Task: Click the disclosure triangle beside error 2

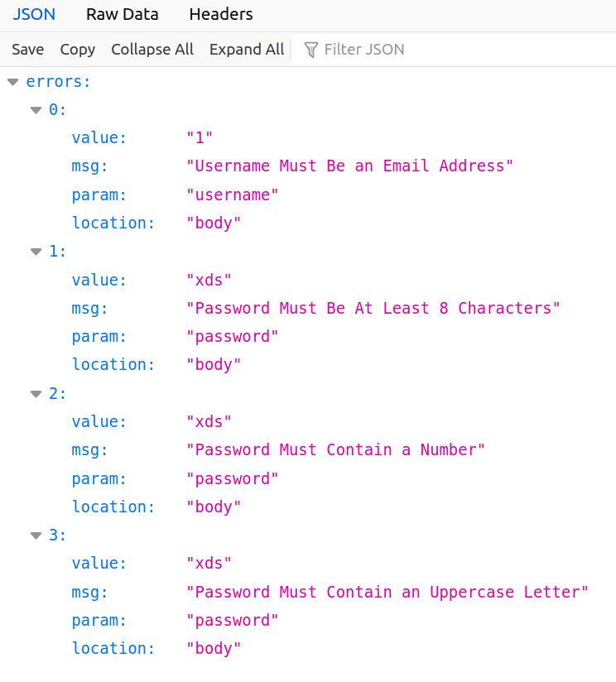Action: pyautogui.click(x=34, y=393)
